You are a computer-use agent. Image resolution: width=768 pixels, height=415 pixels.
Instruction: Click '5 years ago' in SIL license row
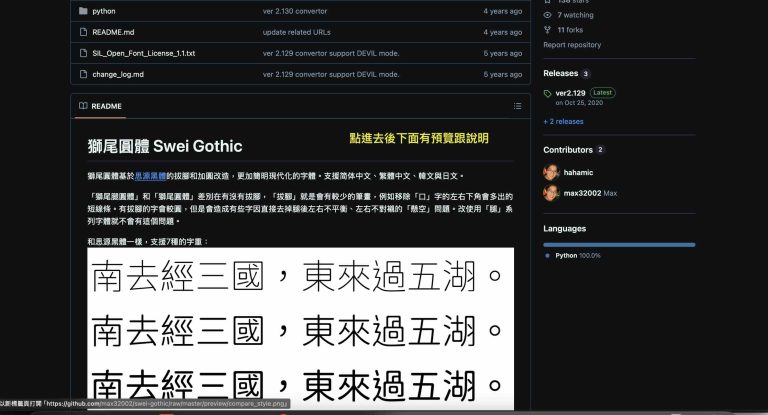[x=503, y=53]
